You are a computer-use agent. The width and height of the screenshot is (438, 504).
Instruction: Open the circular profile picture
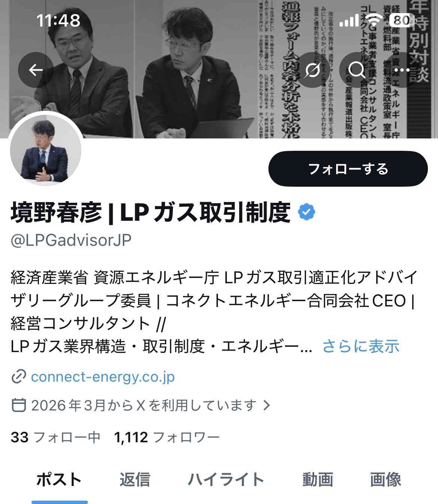pyautogui.click(x=46, y=149)
